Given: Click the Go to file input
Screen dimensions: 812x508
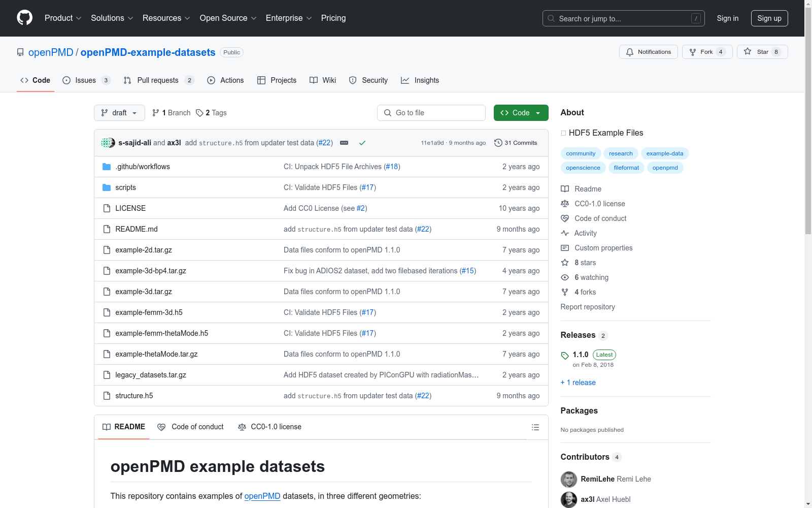Looking at the screenshot, I should (x=431, y=113).
